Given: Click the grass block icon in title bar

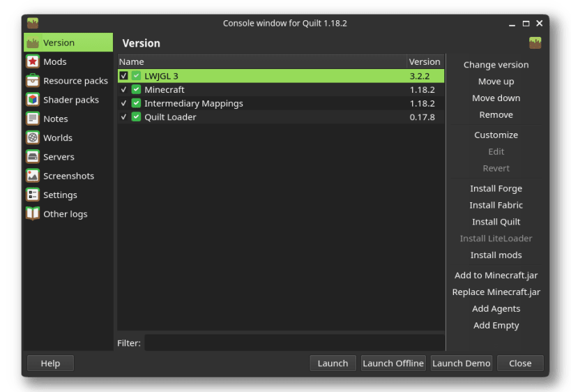Looking at the screenshot, I should pyautogui.click(x=33, y=23).
